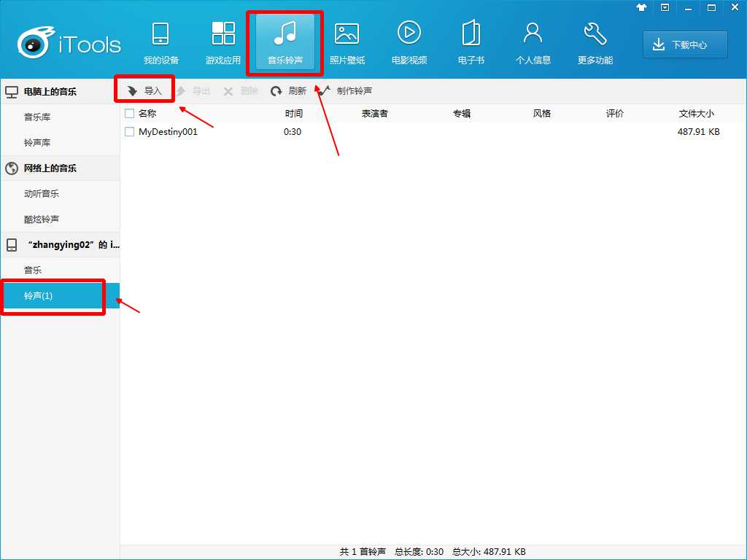Click the computer monitor icon in sidebar
The height and width of the screenshot is (560, 747).
(x=12, y=92)
